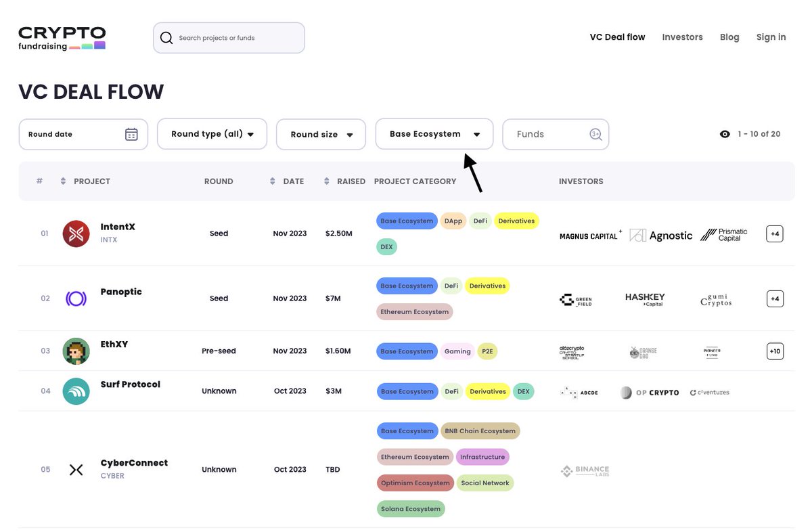Sort table by the # column
The width and height of the screenshot is (812, 532).
39,181
